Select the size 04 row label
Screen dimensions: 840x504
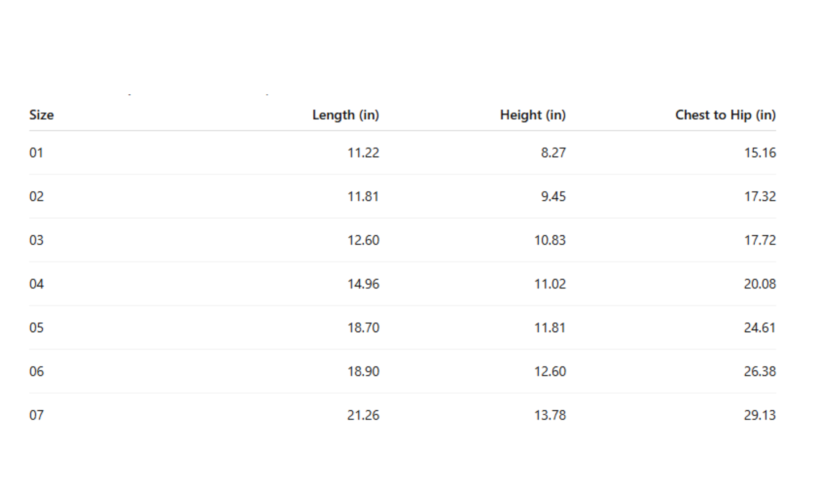click(x=37, y=284)
